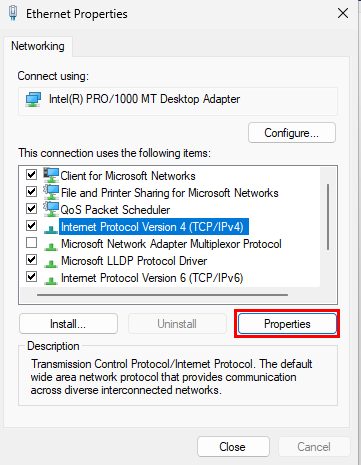The image size is (361, 465).
Task: Click the Install button
Action: [x=68, y=324]
